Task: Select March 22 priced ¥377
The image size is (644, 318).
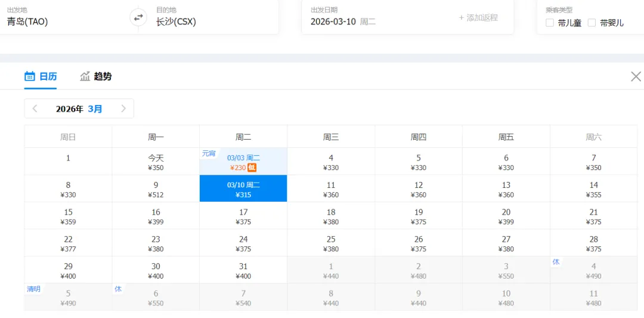Action: click(x=68, y=243)
